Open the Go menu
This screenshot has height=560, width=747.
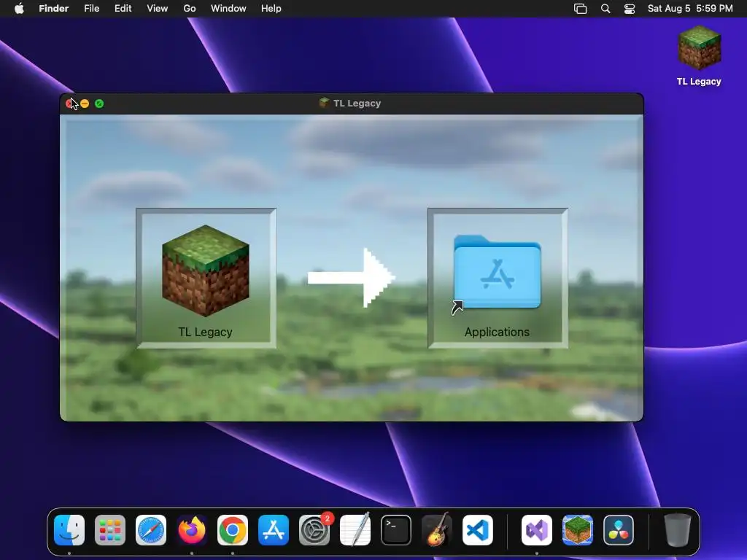pyautogui.click(x=190, y=9)
